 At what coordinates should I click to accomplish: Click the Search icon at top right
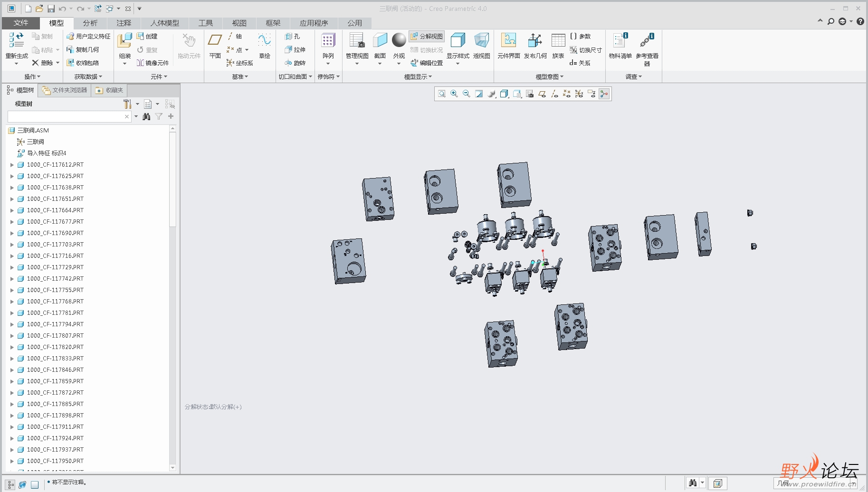coord(831,21)
